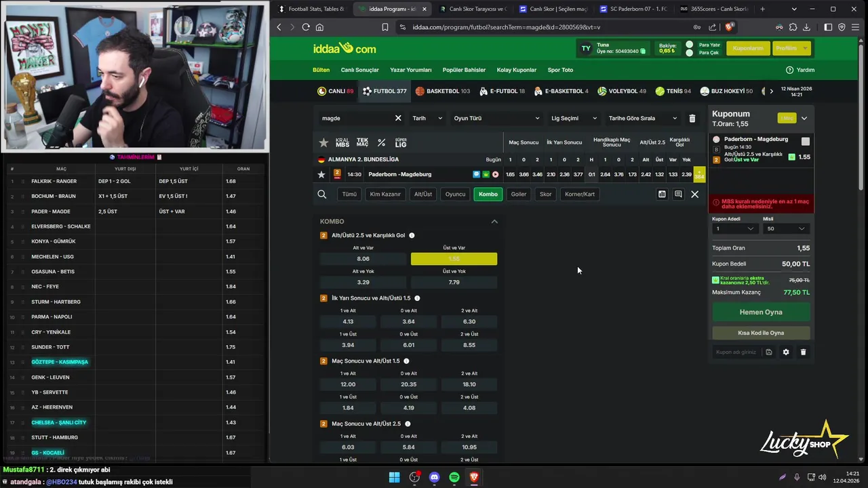The height and width of the screenshot is (488, 868).
Task: Open the Tarih dropdown
Action: pyautogui.click(x=427, y=118)
